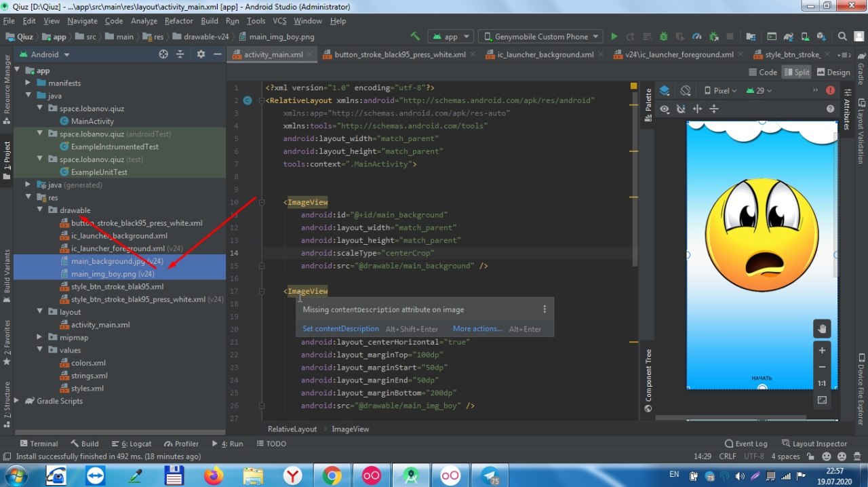
Task: Zoom out the layout preview
Action: coord(822,367)
